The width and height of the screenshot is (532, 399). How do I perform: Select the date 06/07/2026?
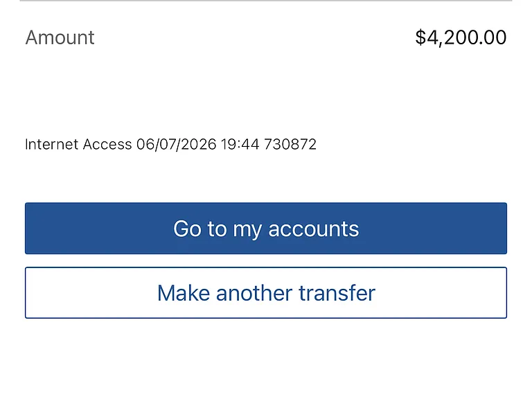tap(176, 144)
